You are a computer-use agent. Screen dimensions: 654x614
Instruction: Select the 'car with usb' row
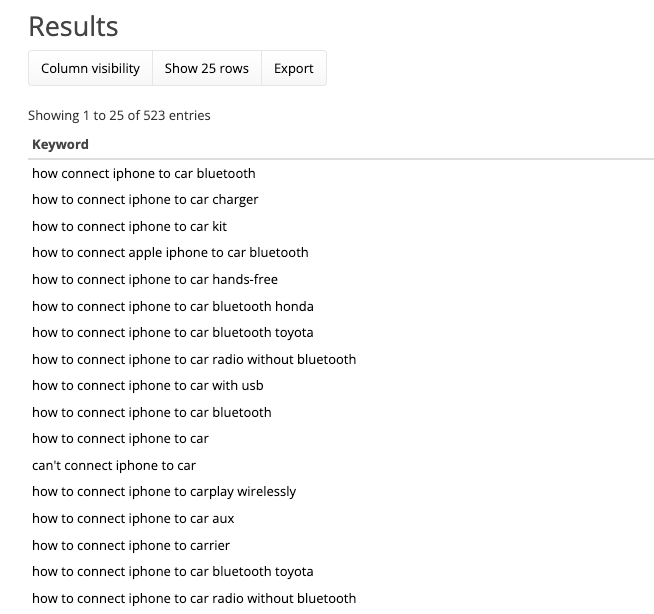[147, 385]
